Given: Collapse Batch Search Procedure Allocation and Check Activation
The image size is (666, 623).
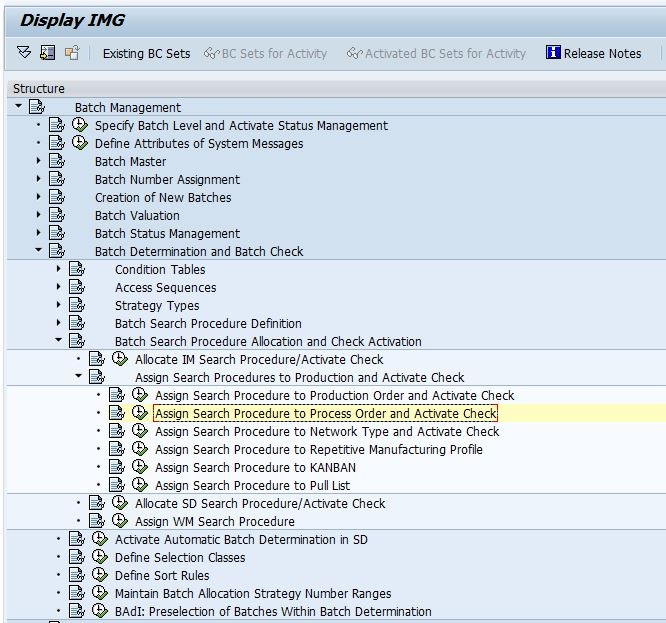Looking at the screenshot, I should coord(59,340).
